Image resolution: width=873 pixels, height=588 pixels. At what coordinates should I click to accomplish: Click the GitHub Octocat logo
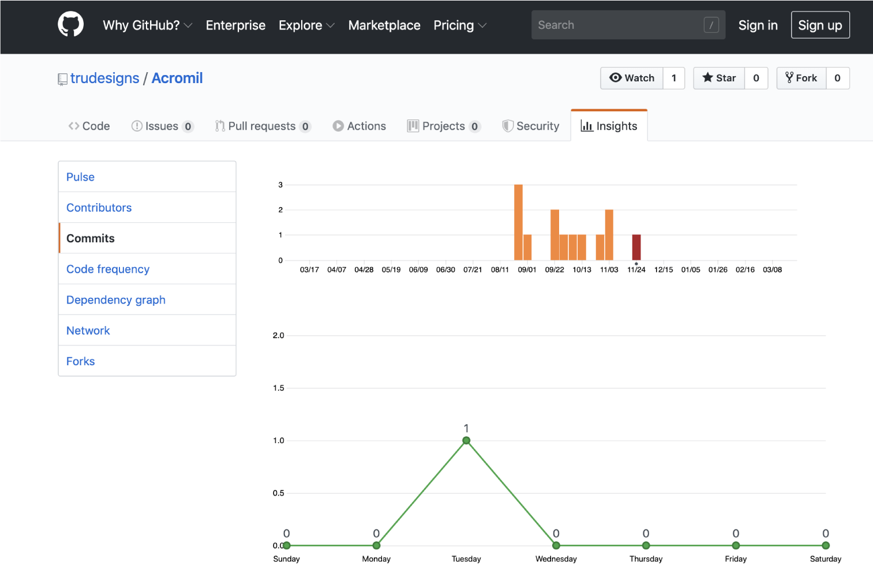pyautogui.click(x=70, y=25)
